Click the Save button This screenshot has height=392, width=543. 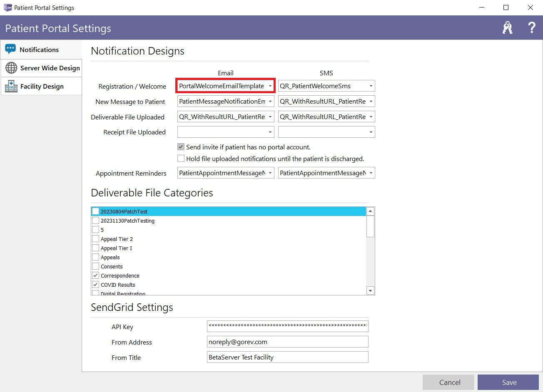pos(508,382)
